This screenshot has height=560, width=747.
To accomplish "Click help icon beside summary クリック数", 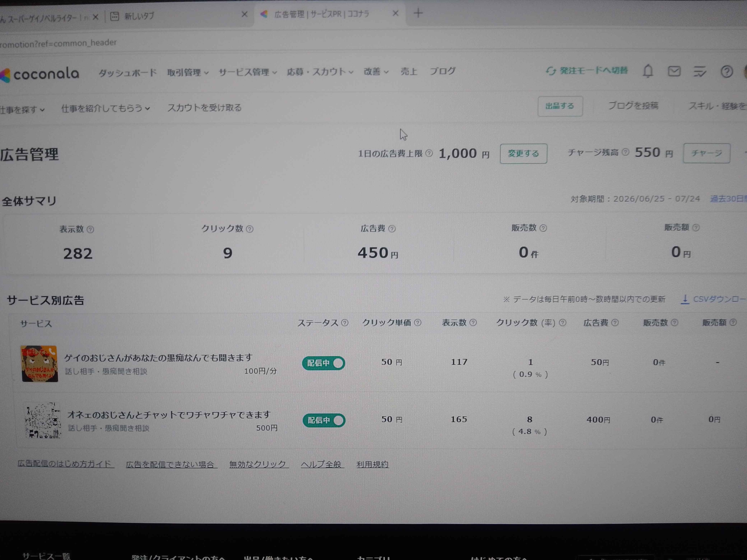I will click(x=250, y=229).
